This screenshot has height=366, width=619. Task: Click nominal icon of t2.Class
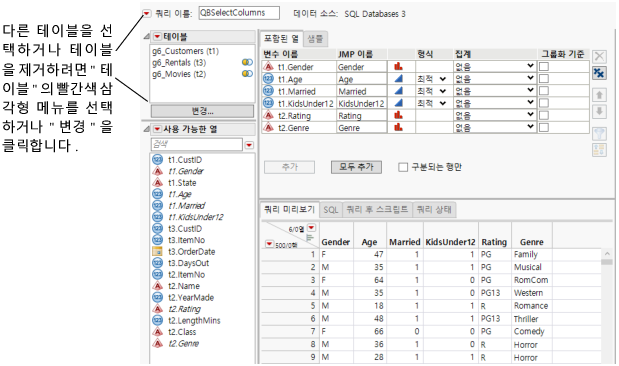pos(158,332)
